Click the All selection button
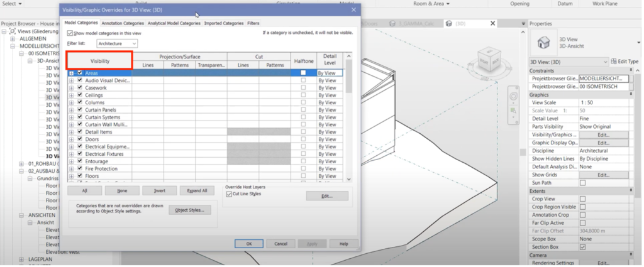The height and width of the screenshot is (267, 644). 85,191
